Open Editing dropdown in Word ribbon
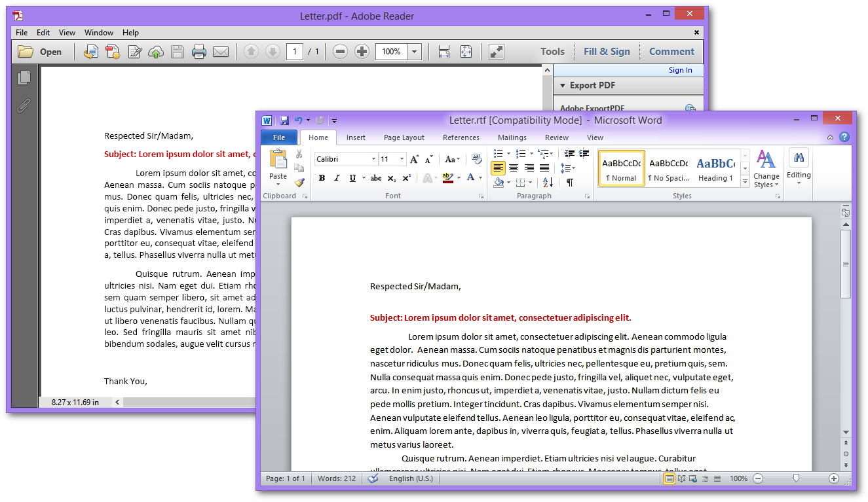Screen dimensions: 868x502 coord(799,167)
